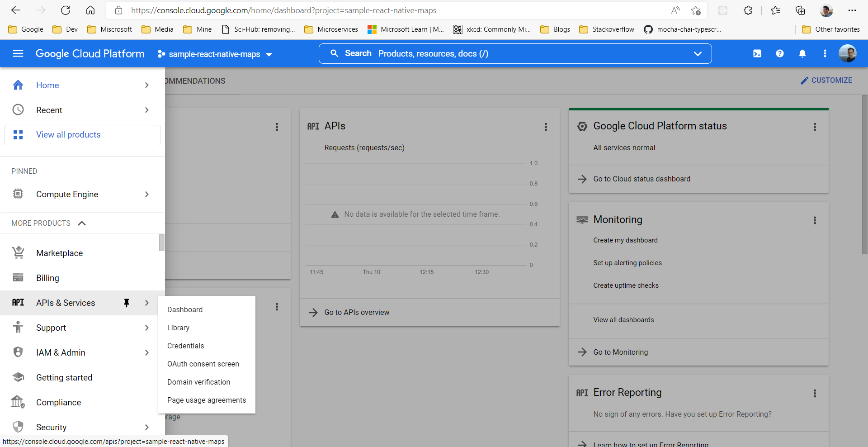
Task: Open the Microsoft Learn bookmark
Action: [x=406, y=29]
